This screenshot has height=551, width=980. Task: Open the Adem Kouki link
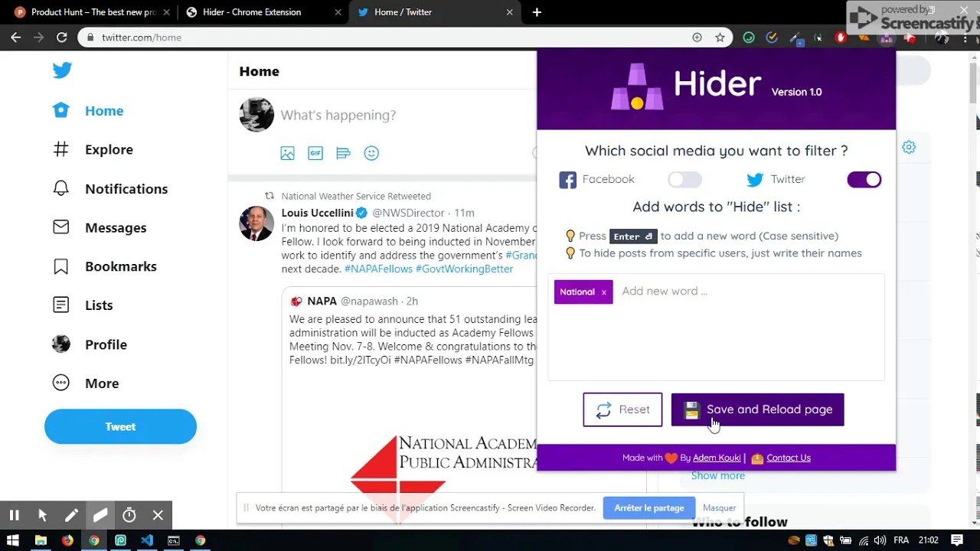coord(717,458)
